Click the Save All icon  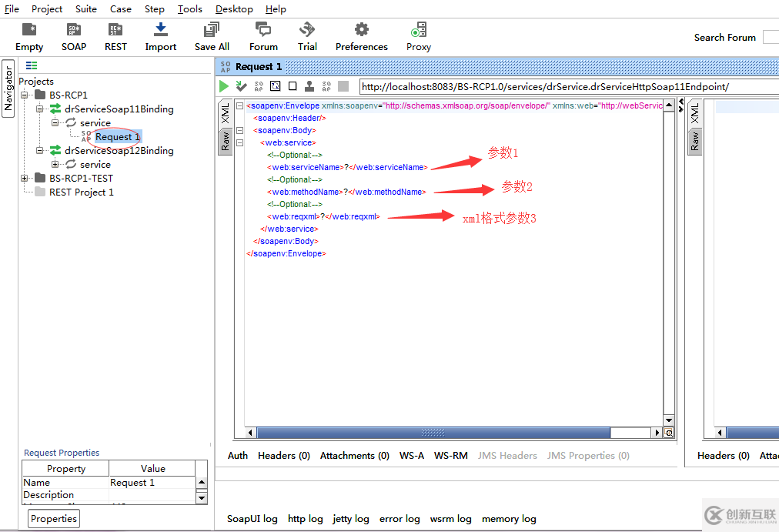(211, 35)
